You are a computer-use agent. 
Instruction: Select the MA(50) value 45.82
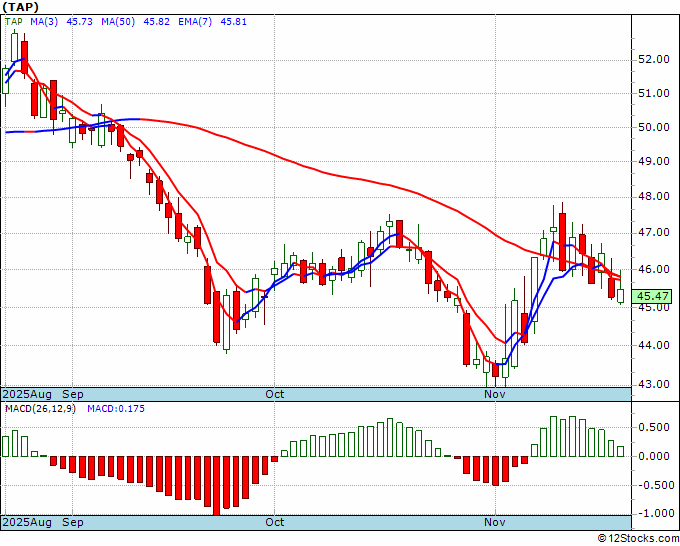156,22
